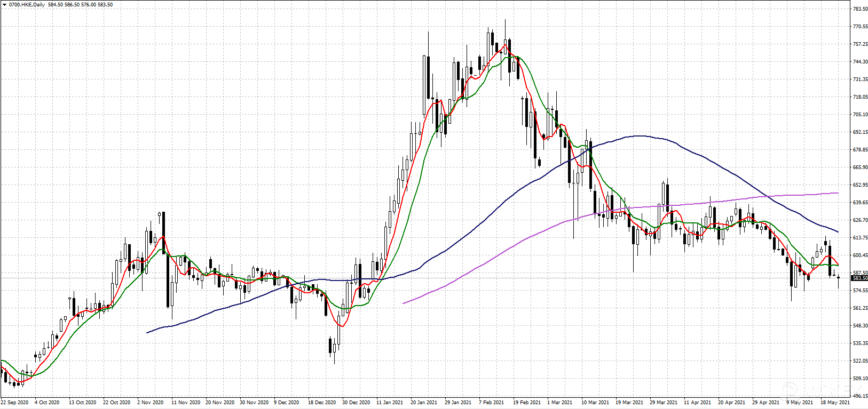Select the highlighted 583.50 current price tag
Screen dimensions: 868x409
tap(859, 278)
